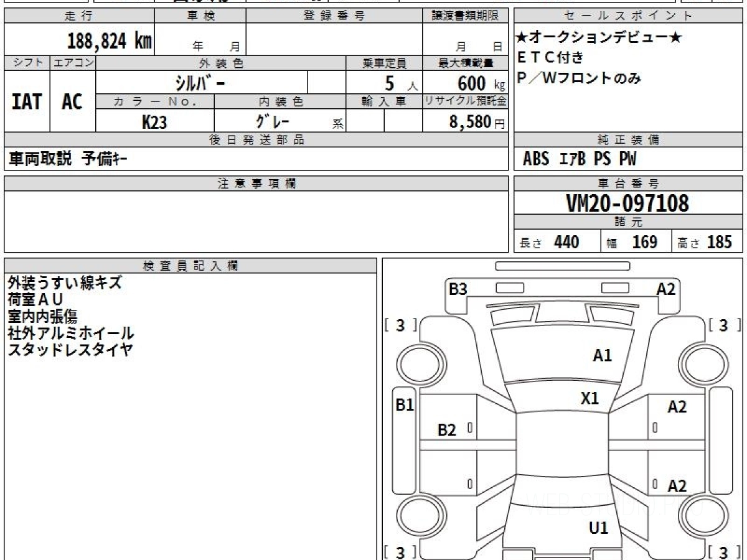Click the シルバー exterior color value

tap(199, 82)
